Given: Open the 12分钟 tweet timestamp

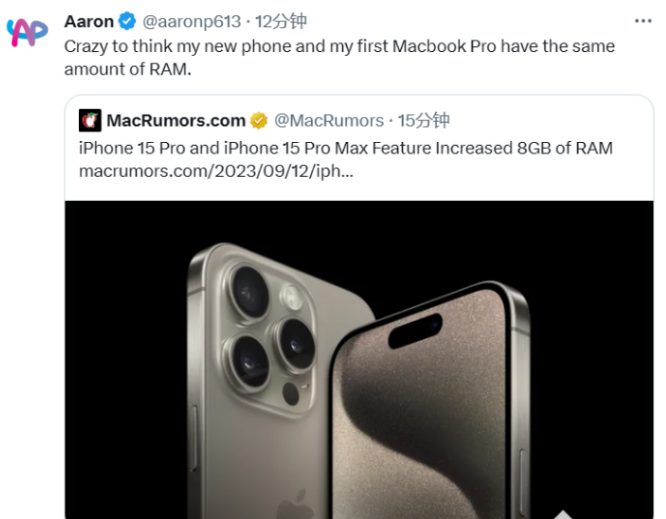Looking at the screenshot, I should pyautogui.click(x=280, y=21).
